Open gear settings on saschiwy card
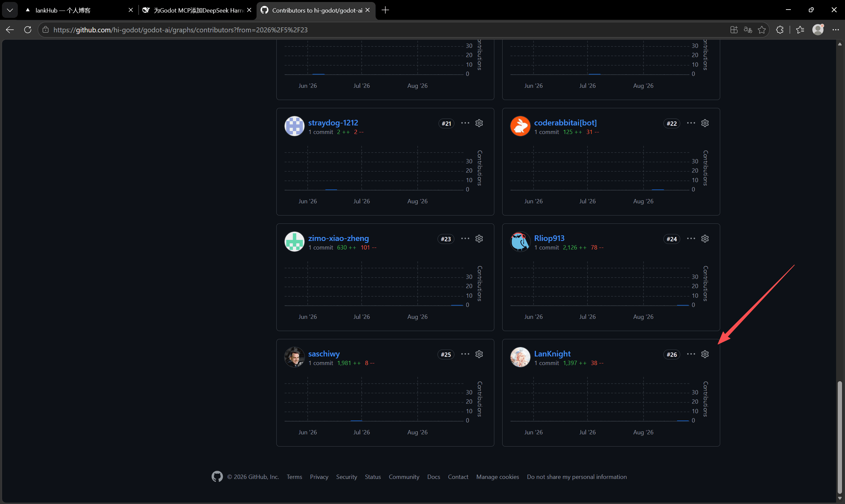Viewport: 845px width, 504px height. click(x=479, y=354)
